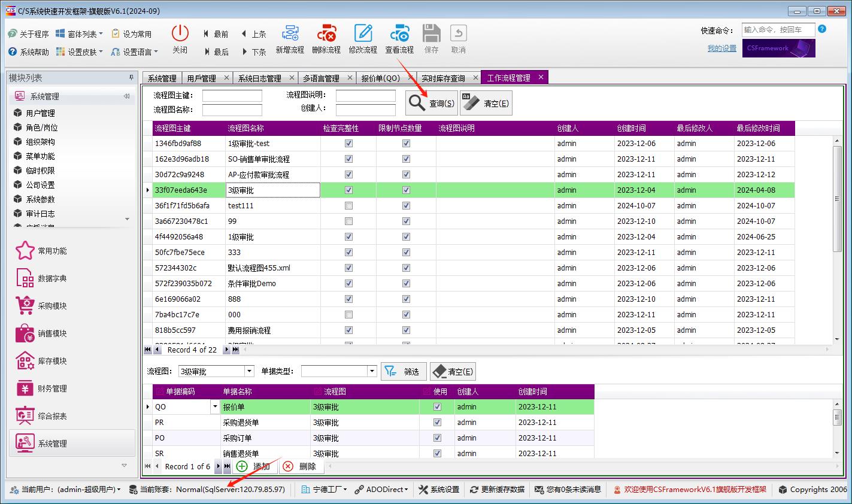The image size is (852, 504).
Task: Open the 采购模块 shopping cart module
Action: pos(25,305)
